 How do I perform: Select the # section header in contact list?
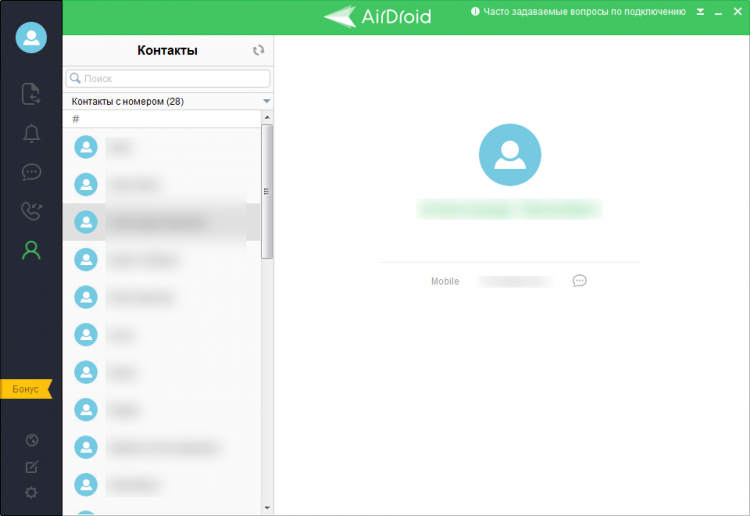162,119
